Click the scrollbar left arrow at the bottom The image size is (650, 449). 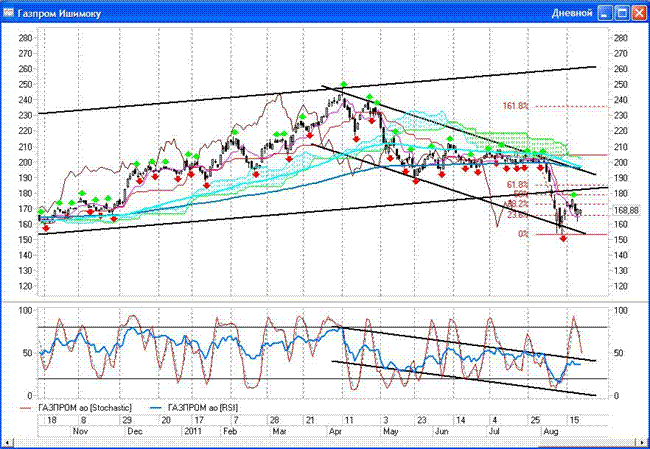tap(5, 444)
